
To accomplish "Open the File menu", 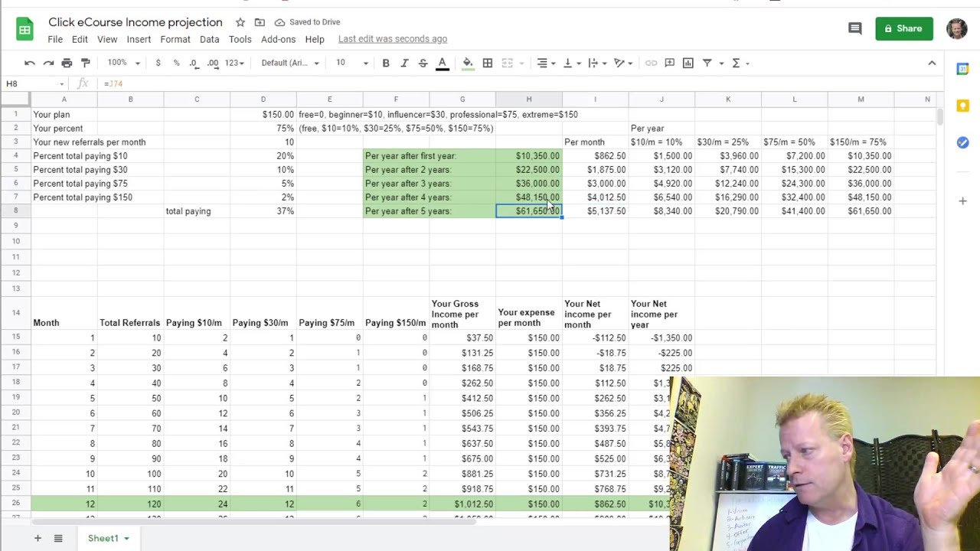I will [x=55, y=39].
